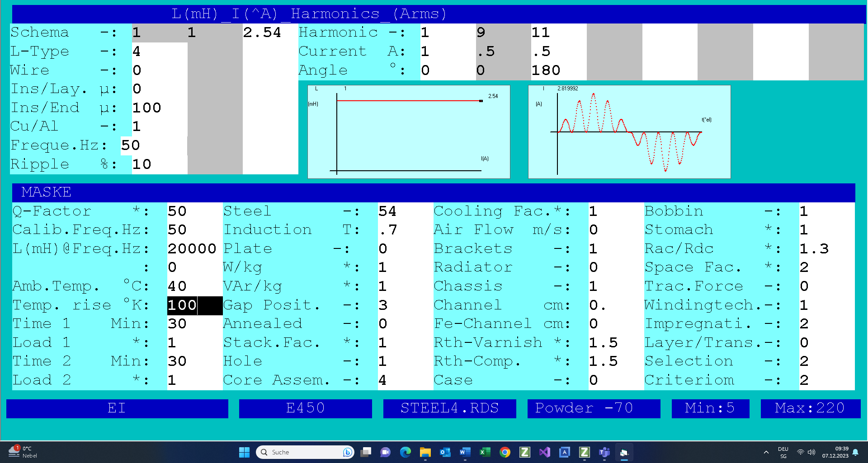The height and width of the screenshot is (463, 868).
Task: Select the E450 bar item
Action: pos(305,408)
